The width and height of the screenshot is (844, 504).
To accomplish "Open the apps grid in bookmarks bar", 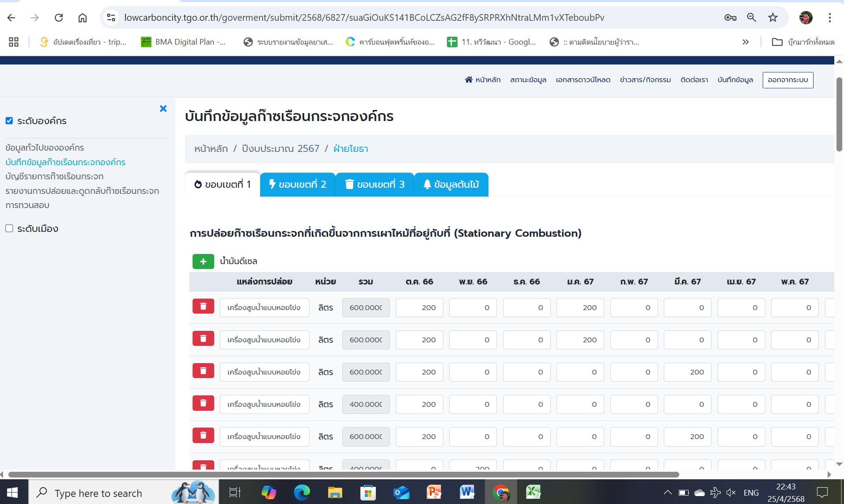I will [14, 42].
